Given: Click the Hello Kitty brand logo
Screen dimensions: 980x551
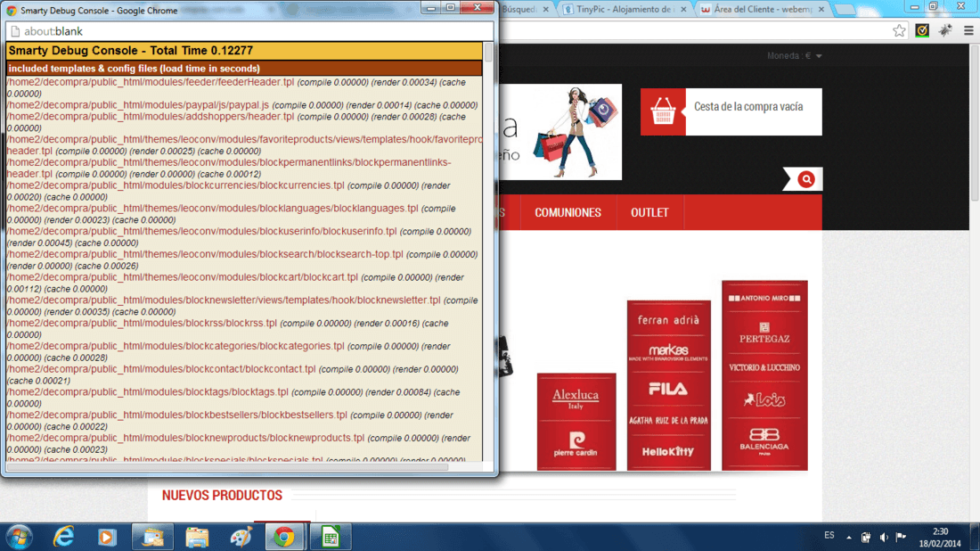Looking at the screenshot, I should point(667,451).
